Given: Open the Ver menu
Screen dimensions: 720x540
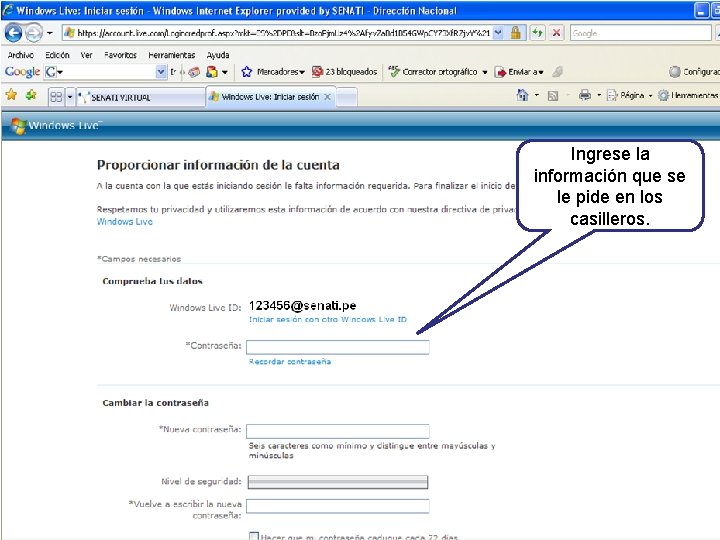Looking at the screenshot, I should 86,55.
